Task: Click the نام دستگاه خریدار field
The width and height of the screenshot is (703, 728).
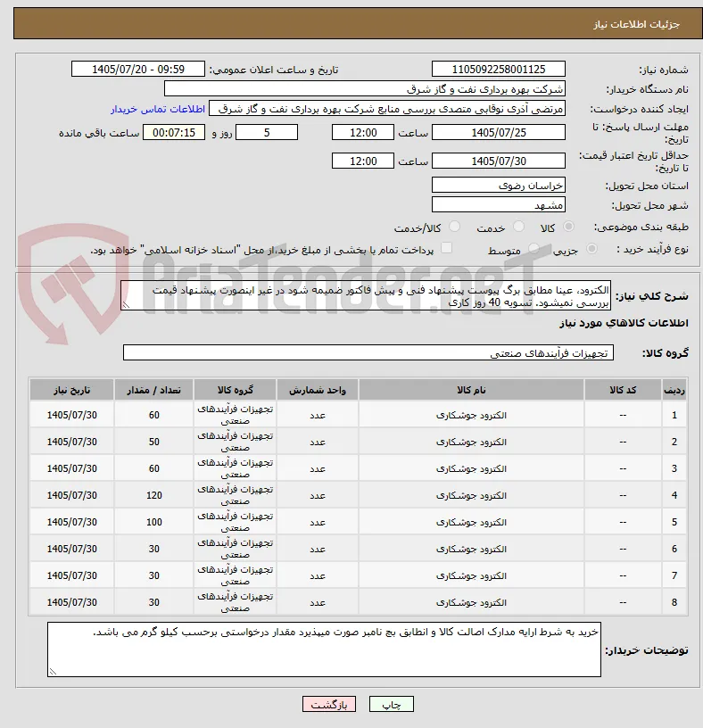Action: click(x=365, y=88)
